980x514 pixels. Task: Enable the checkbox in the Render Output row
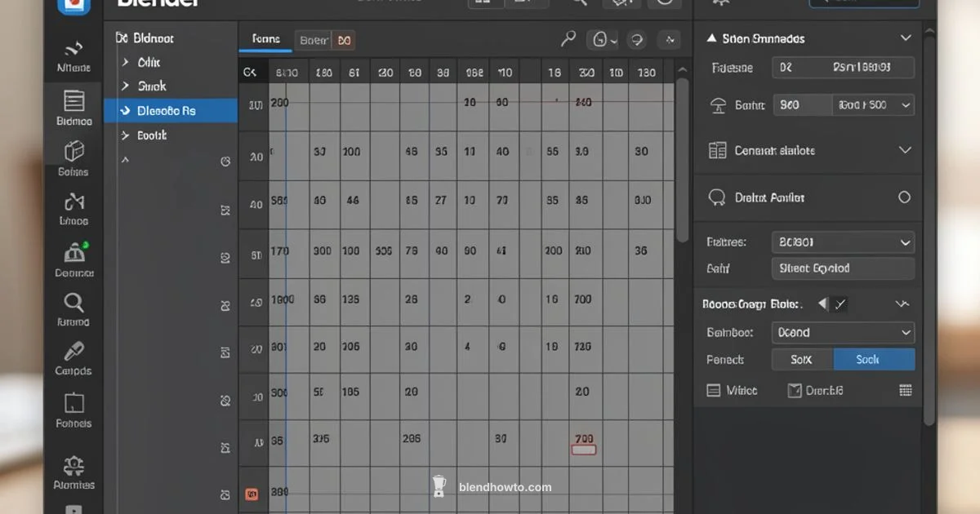coord(841,304)
